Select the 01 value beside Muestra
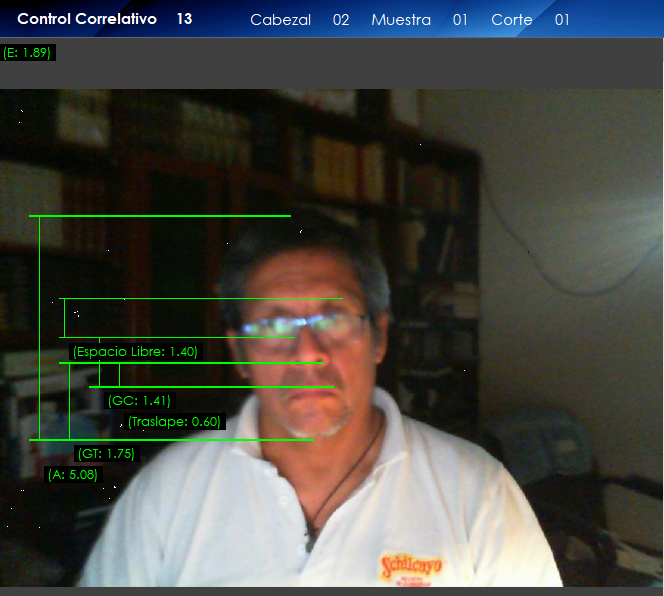Viewport: 664px width, 596px height. point(460,20)
